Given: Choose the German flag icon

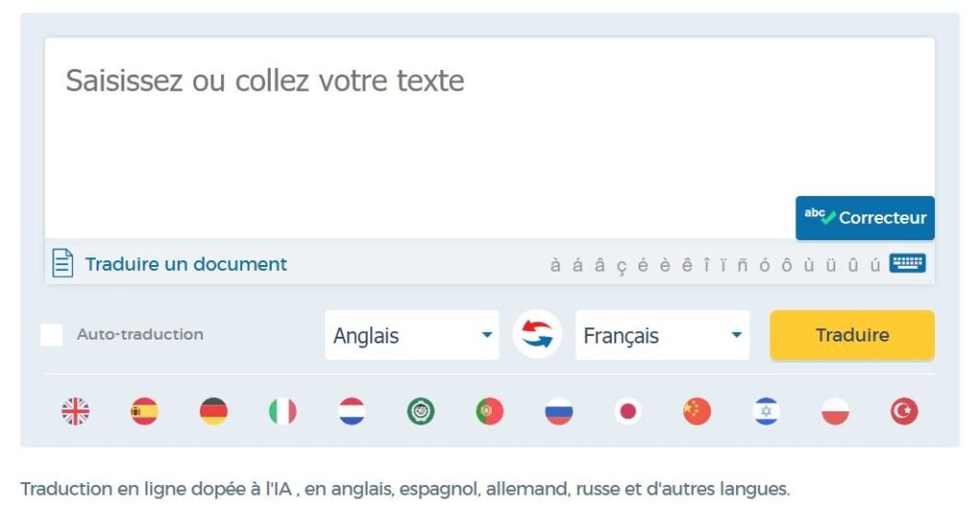Looking at the screenshot, I should (213, 411).
